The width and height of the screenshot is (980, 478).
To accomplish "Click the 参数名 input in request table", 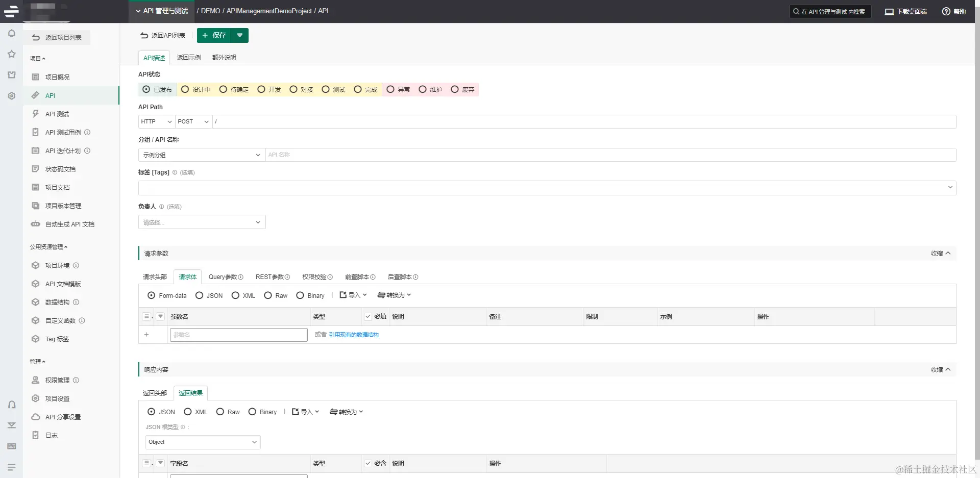I will (238, 335).
